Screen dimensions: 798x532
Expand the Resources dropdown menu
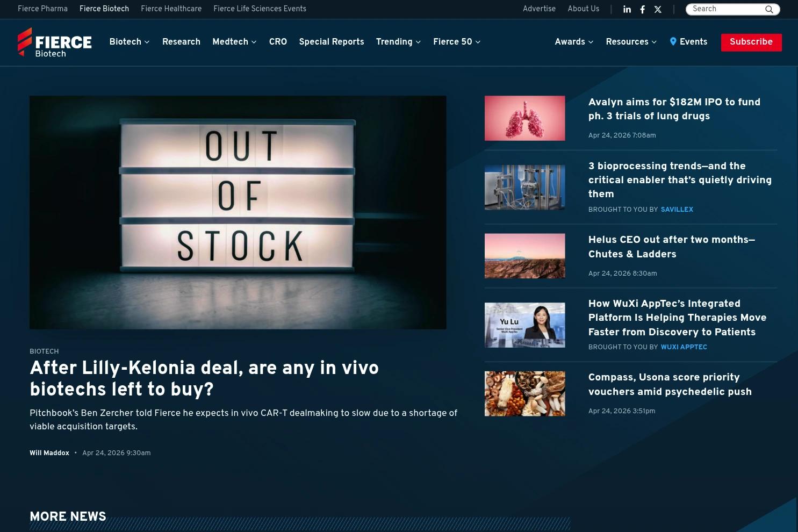tap(631, 42)
